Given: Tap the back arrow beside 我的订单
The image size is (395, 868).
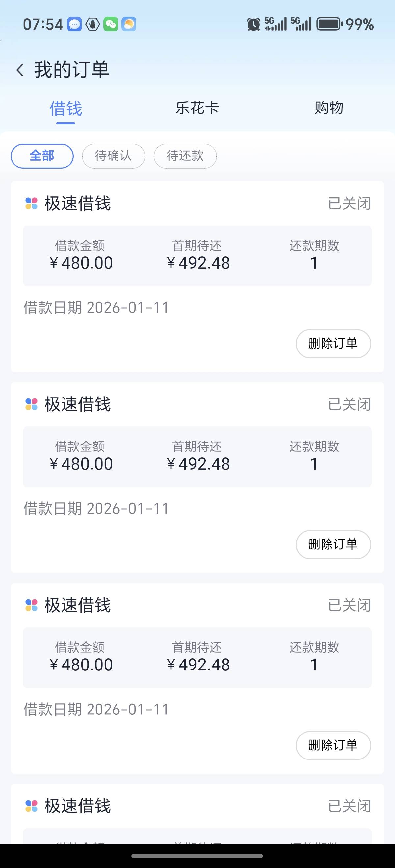Looking at the screenshot, I should tap(20, 70).
